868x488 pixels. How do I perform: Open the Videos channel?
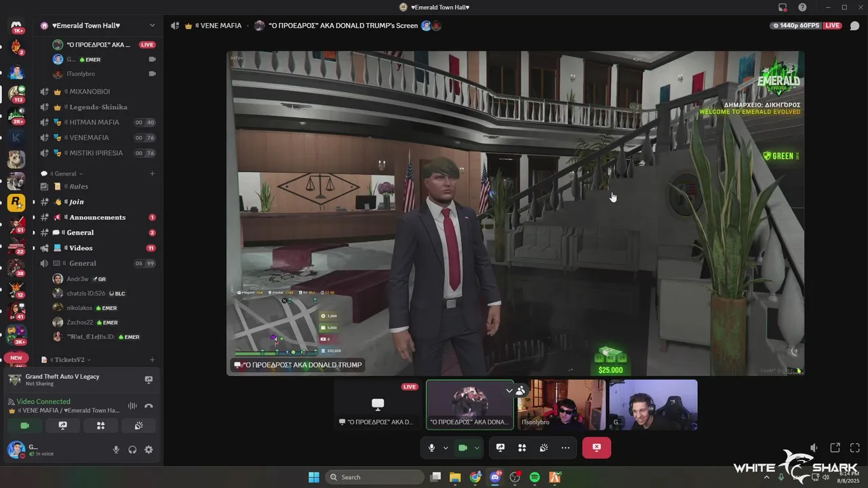pos(98,248)
